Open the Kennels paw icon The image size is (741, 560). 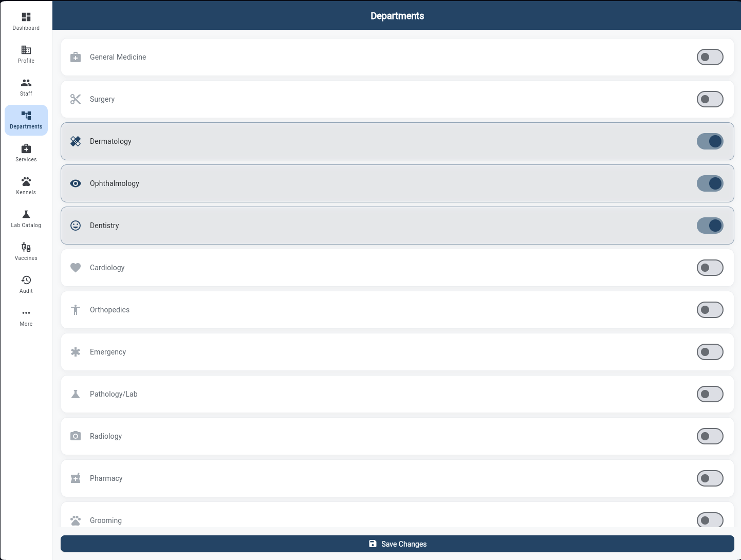point(26,181)
